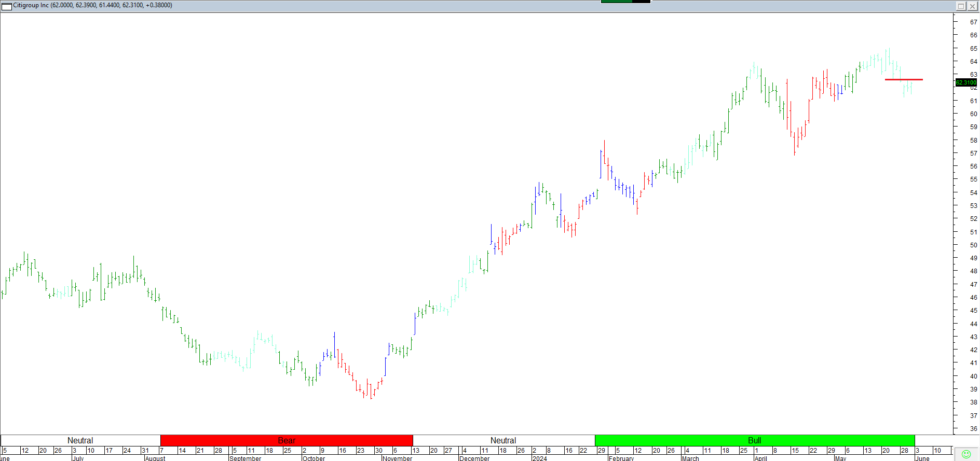Click the 36 price axis label
Viewport: 980px width, 461px height.
click(973, 429)
